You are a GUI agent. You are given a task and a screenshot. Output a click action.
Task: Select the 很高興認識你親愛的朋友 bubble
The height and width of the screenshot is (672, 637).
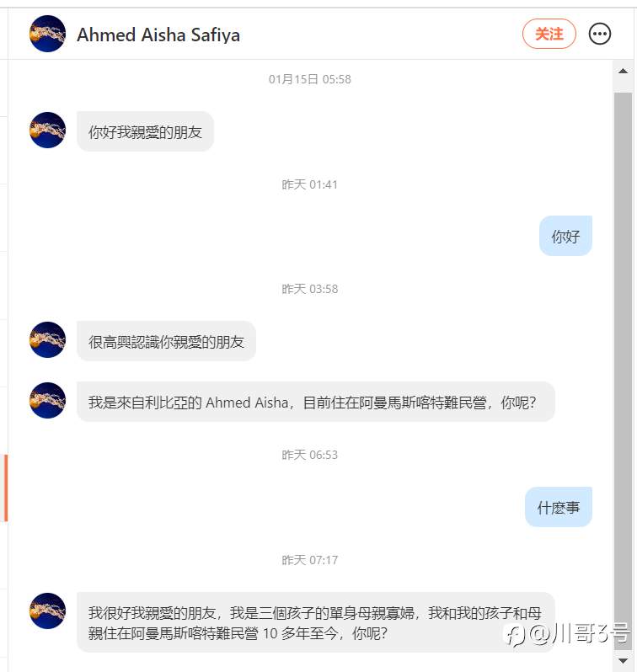[167, 341]
